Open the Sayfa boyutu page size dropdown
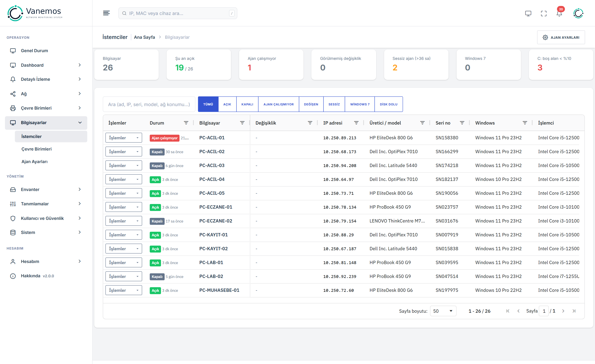Image resolution: width=595 pixels, height=364 pixels. [x=443, y=311]
